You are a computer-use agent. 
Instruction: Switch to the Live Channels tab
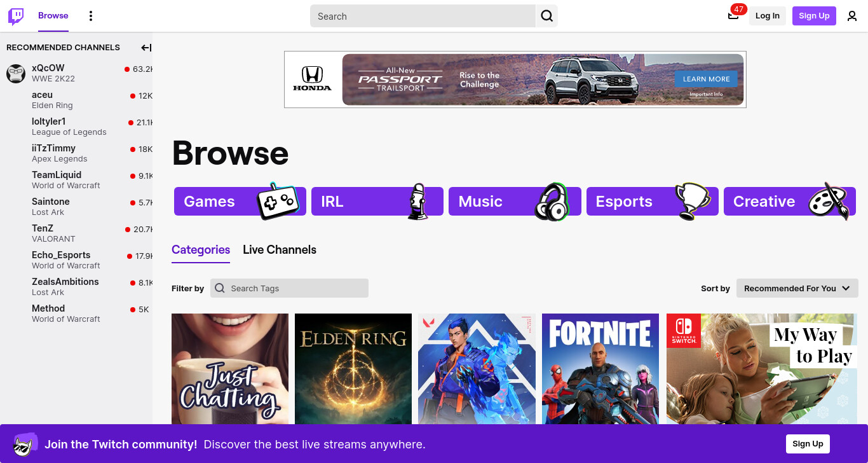click(280, 250)
